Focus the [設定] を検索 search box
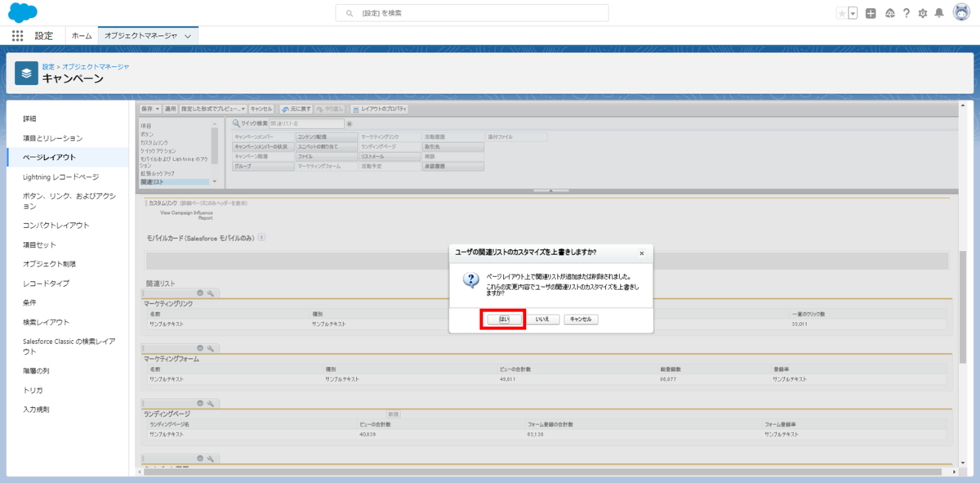The height and width of the screenshot is (483, 980). 471,13
